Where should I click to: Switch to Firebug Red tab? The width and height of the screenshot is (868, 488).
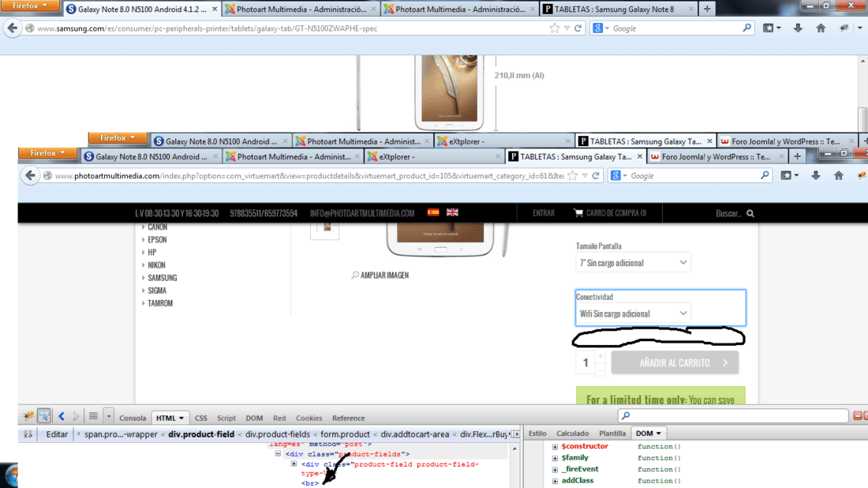point(279,419)
